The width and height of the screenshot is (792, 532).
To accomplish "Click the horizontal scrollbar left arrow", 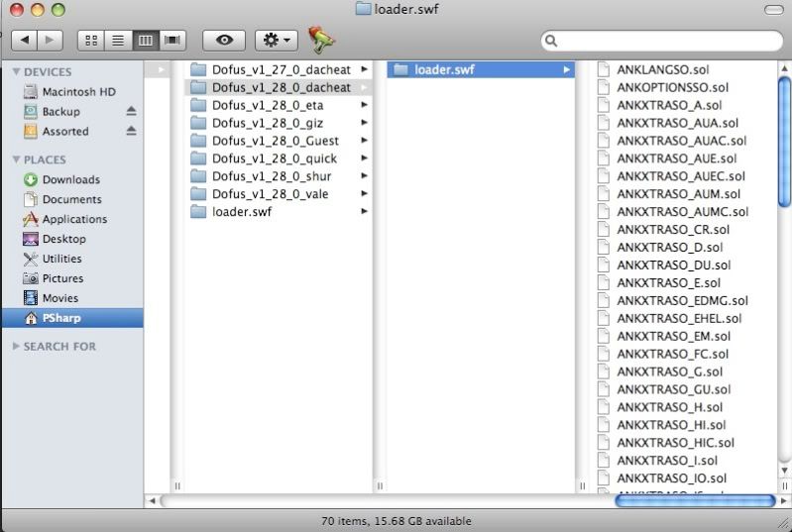I will click(x=152, y=500).
